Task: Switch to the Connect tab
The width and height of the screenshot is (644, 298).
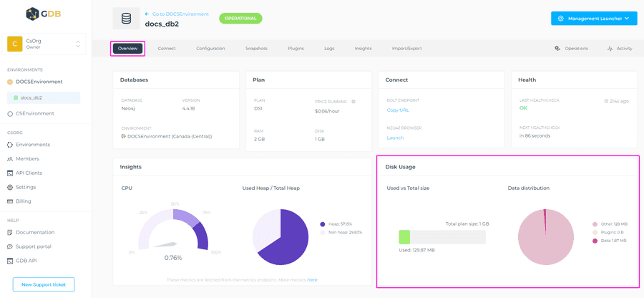Action: coord(167,49)
